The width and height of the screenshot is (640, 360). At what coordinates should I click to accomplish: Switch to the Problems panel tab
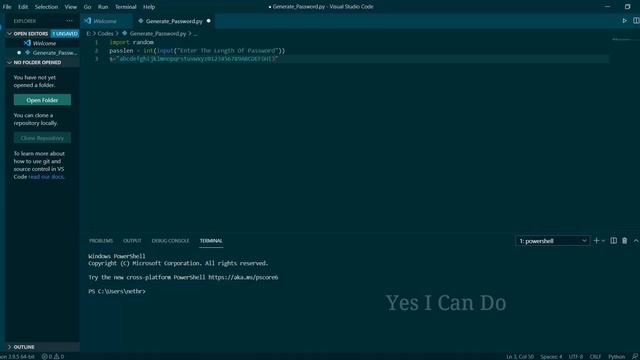tap(101, 241)
